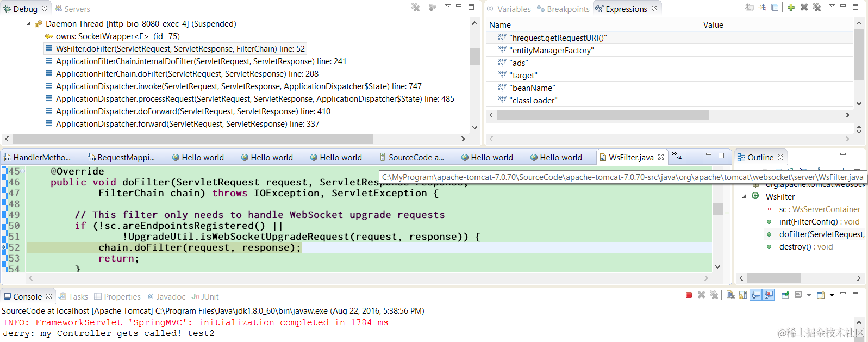
Task: Select ApplicationDispatcher.invoke frame line 747
Action: 234,86
